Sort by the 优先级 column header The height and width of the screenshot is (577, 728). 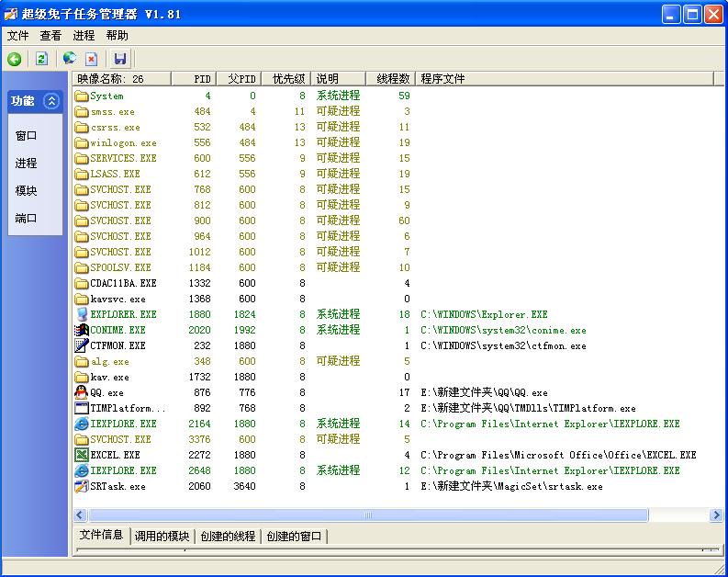tap(286, 79)
